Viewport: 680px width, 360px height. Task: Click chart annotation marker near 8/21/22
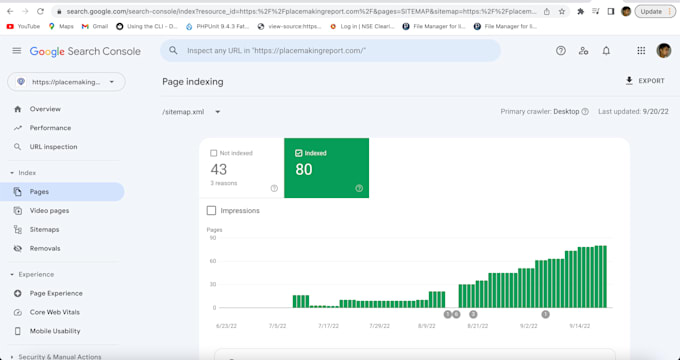tap(473, 314)
